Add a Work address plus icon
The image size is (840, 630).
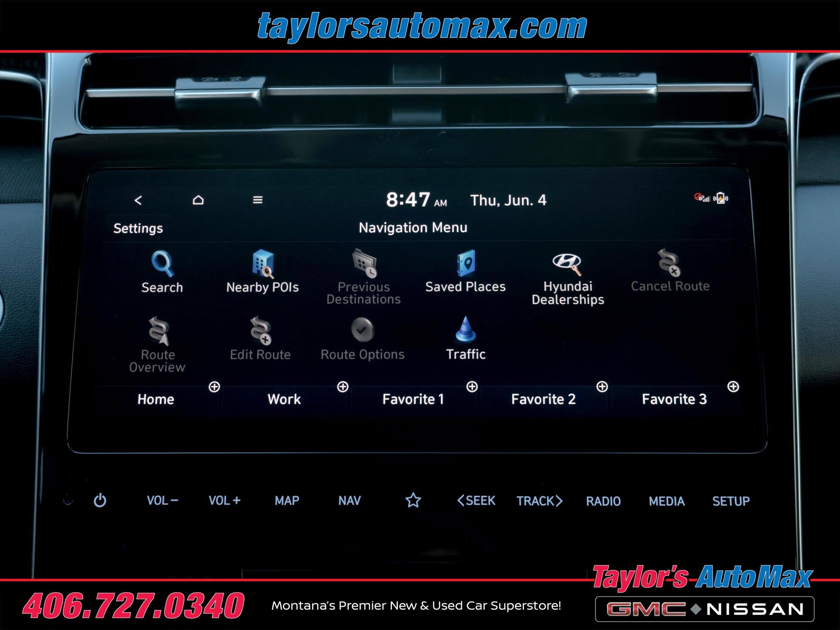tap(343, 386)
